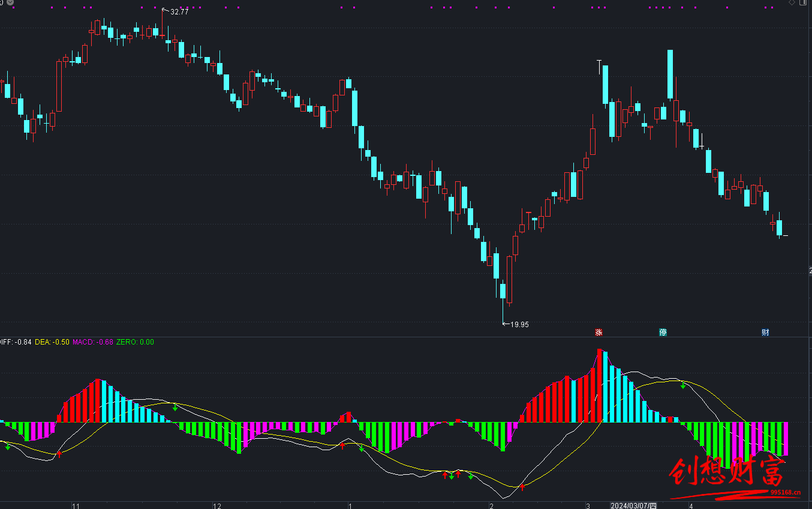Click the diamond icon at top right
The image size is (812, 509).
(x=792, y=3)
